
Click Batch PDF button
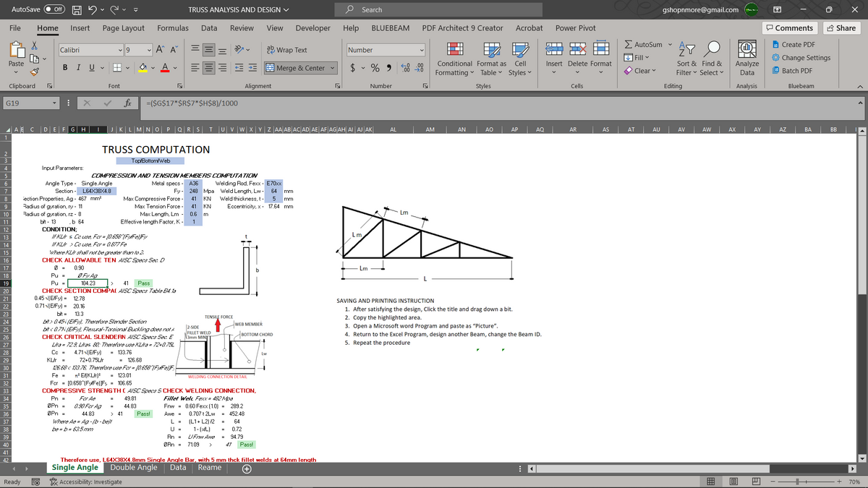[791, 71]
